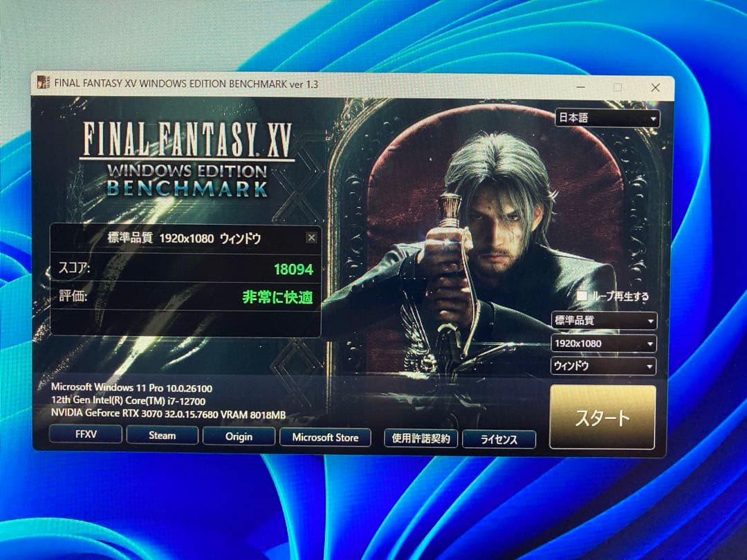
Task: Close the FINAL FANTASY XV benchmark window
Action: point(654,88)
